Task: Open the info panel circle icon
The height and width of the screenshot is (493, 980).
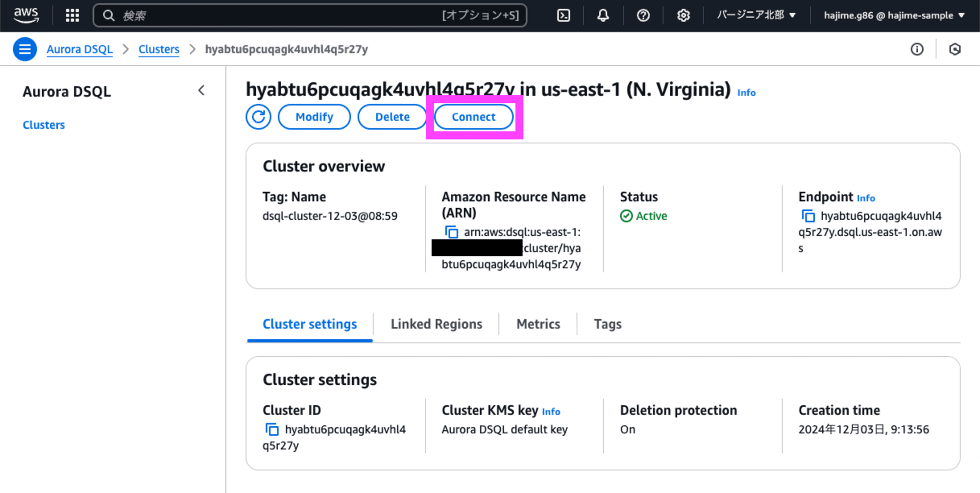Action: (x=917, y=49)
